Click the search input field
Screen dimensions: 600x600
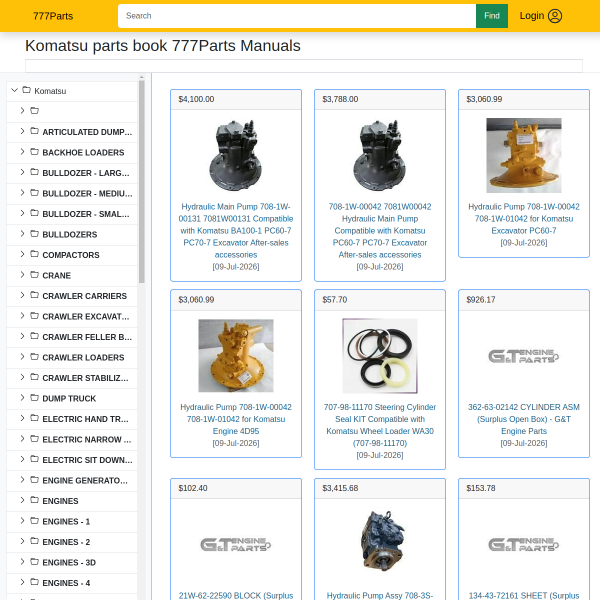297,16
